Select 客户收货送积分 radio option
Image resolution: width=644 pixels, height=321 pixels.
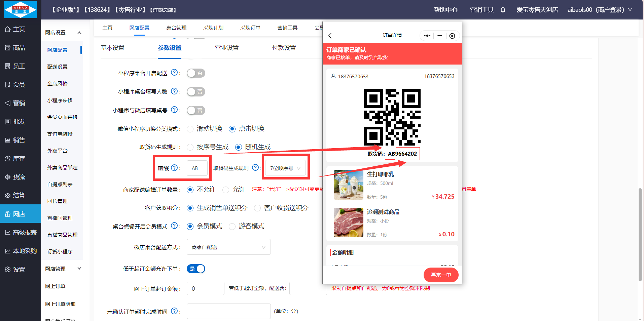click(257, 208)
